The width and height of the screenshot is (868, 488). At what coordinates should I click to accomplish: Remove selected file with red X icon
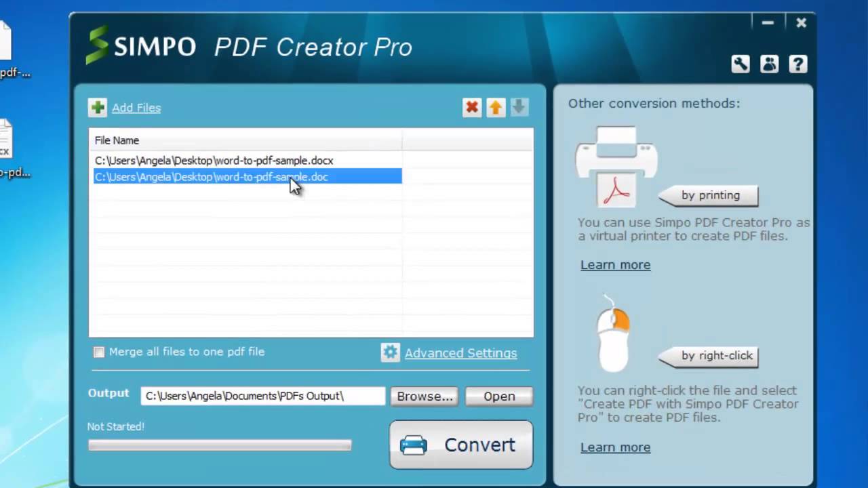pos(472,107)
